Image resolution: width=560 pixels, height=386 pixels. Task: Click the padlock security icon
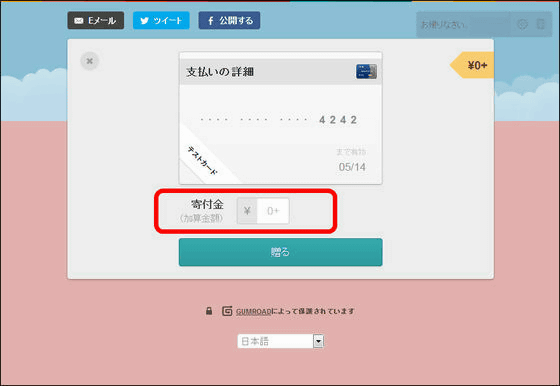click(x=209, y=311)
